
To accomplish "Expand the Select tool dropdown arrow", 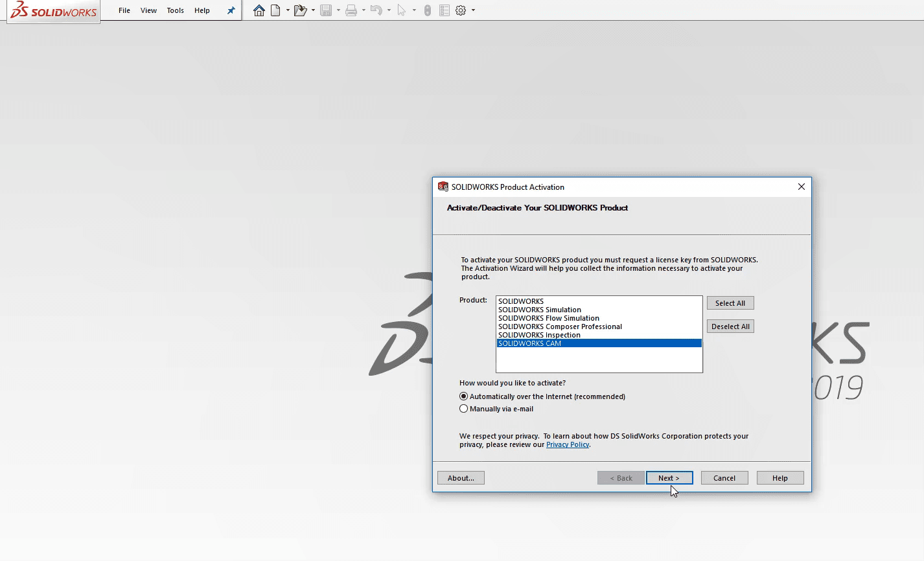I will click(x=414, y=10).
